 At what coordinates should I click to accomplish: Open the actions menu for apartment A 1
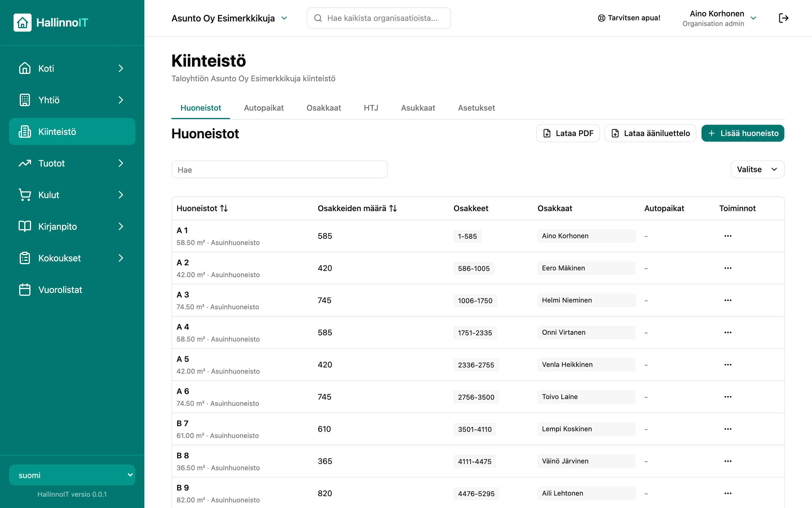728,236
